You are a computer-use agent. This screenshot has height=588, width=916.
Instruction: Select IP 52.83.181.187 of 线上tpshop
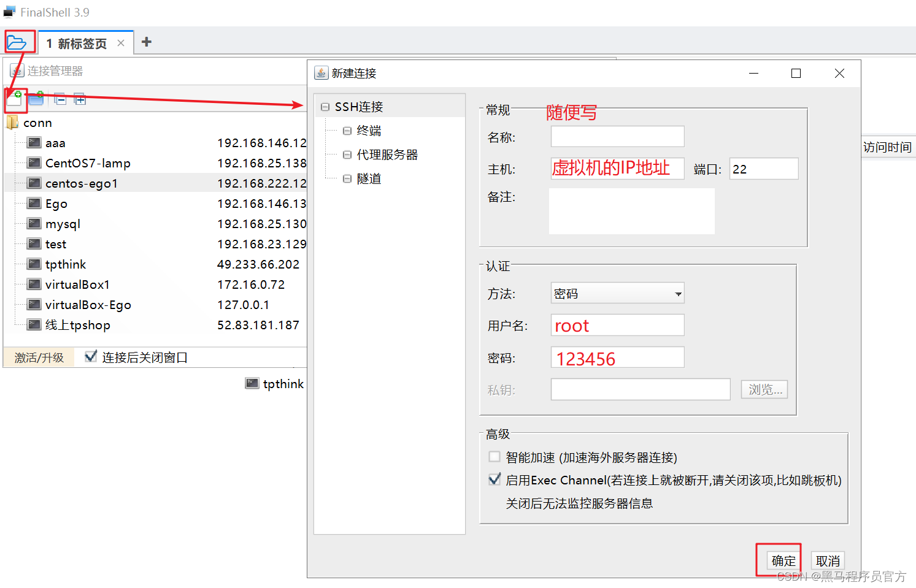(x=258, y=325)
